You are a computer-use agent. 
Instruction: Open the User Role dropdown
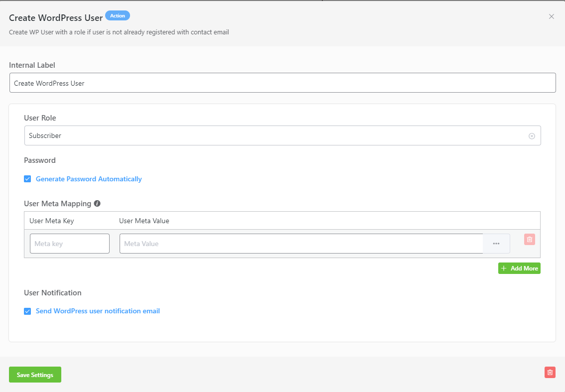click(x=282, y=135)
